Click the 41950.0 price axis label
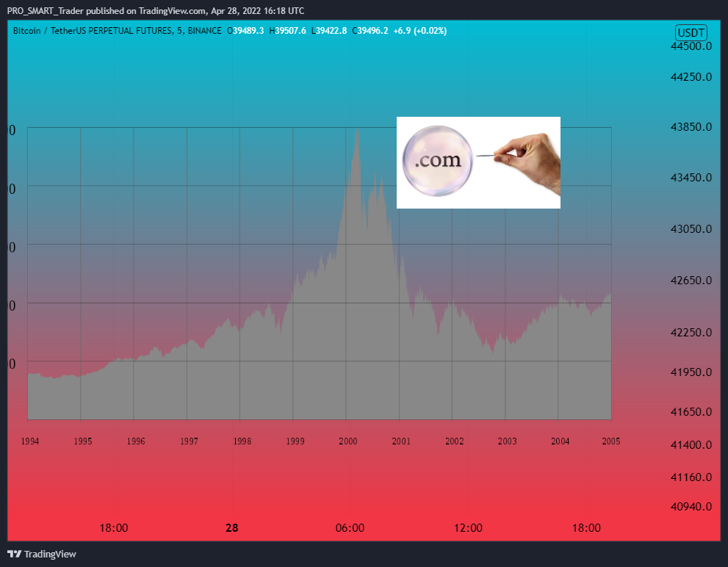 [691, 372]
